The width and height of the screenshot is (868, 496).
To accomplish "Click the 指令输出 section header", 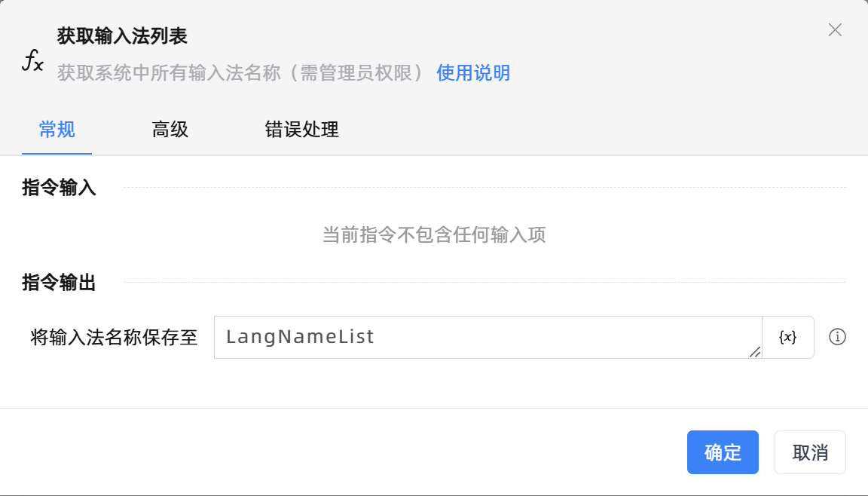I will point(60,283).
